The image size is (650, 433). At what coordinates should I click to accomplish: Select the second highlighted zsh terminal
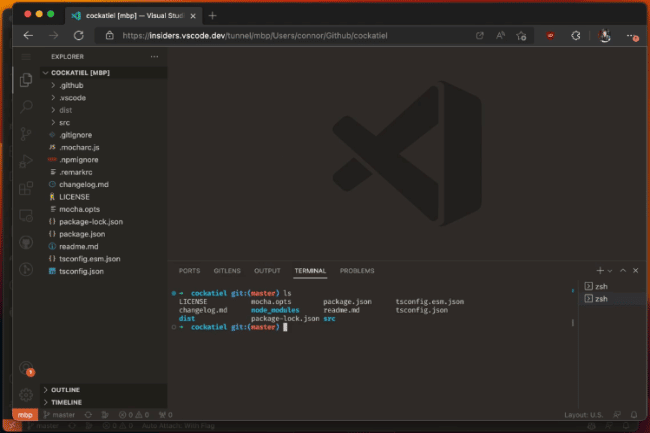pyautogui.click(x=613, y=299)
